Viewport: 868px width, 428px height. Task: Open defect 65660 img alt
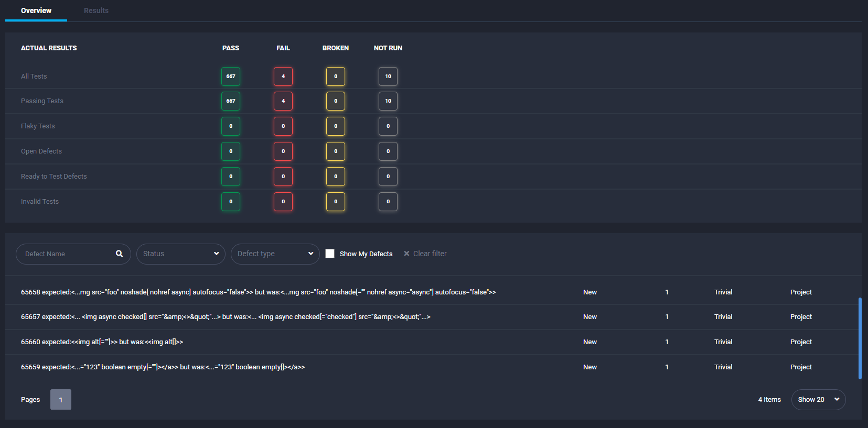point(102,342)
